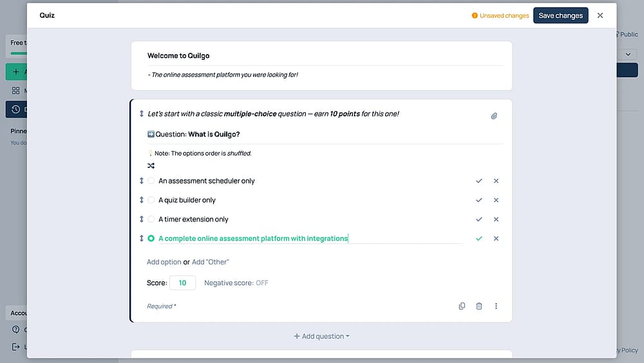644x363 pixels.
Task: Remove option 'An assessment scheduler only'
Action: pos(496,181)
